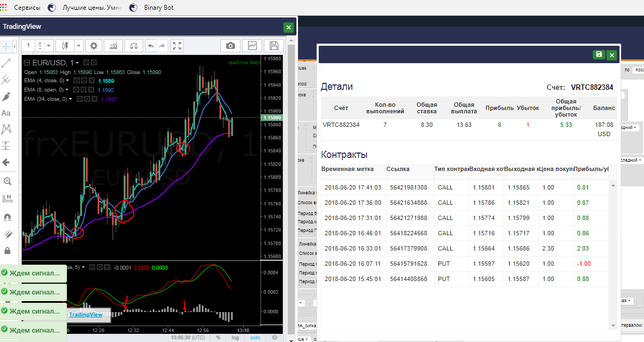Toggle percent scale on price axis
This screenshot has width=644, height=342.
pos(218,338)
